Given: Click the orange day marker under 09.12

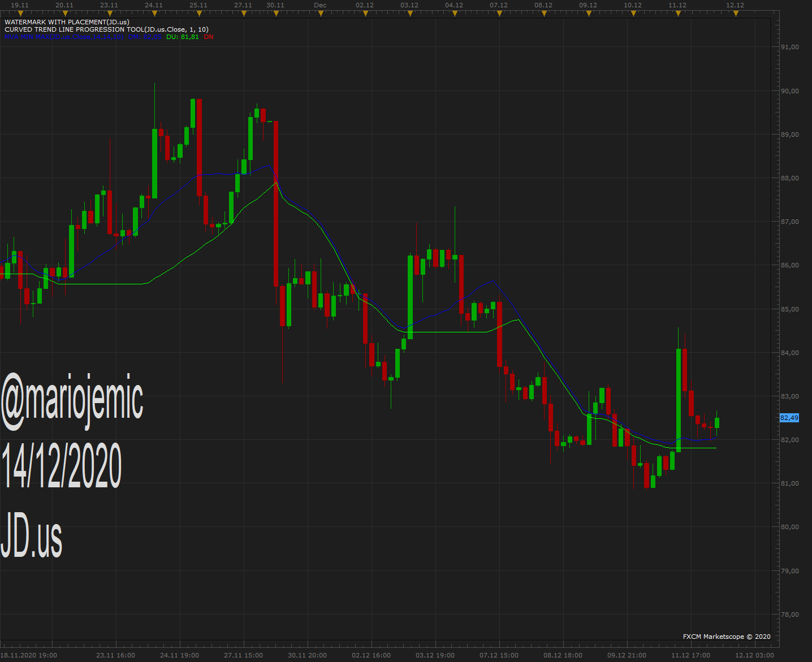Looking at the screenshot, I should point(589,14).
